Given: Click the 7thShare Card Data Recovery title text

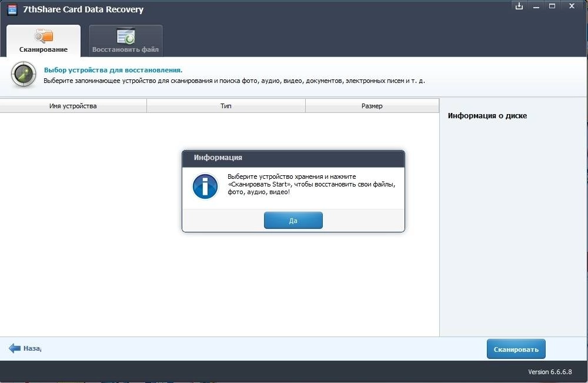Looking at the screenshot, I should [x=83, y=9].
